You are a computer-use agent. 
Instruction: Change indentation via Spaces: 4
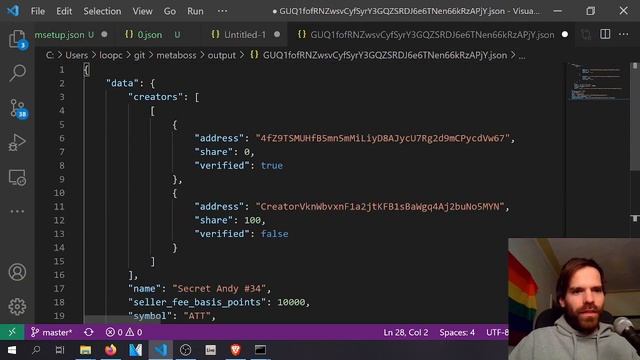coord(457,332)
